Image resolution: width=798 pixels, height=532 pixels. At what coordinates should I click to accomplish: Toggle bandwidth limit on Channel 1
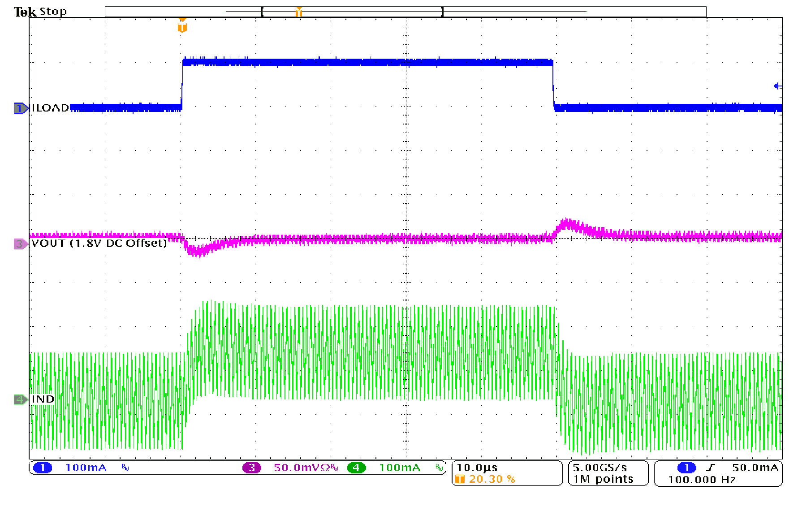click(125, 468)
